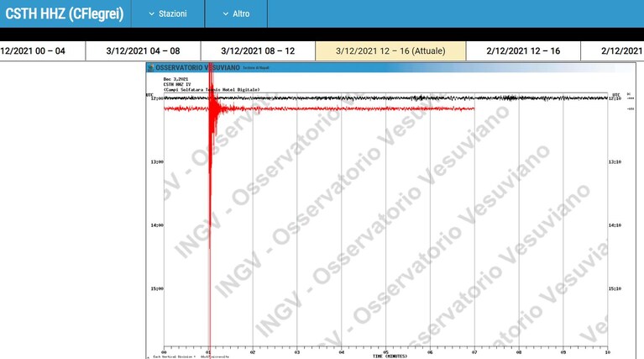Click the 15:00 UTC time label
The height and width of the screenshot is (359, 644).
[157, 288]
